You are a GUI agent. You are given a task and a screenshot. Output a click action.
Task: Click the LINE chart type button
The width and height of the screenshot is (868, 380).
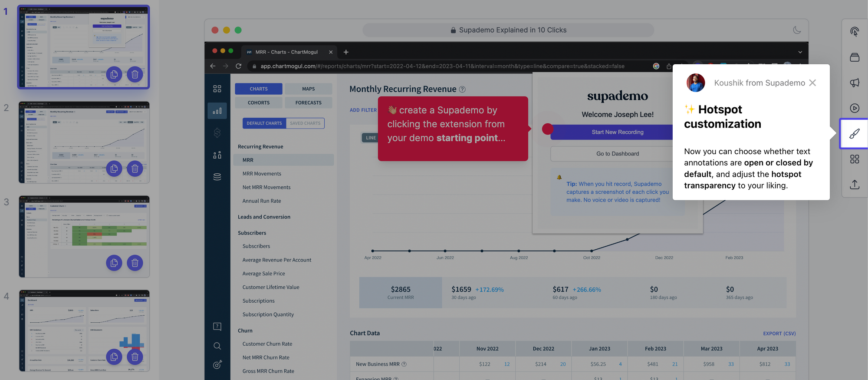[x=370, y=138]
